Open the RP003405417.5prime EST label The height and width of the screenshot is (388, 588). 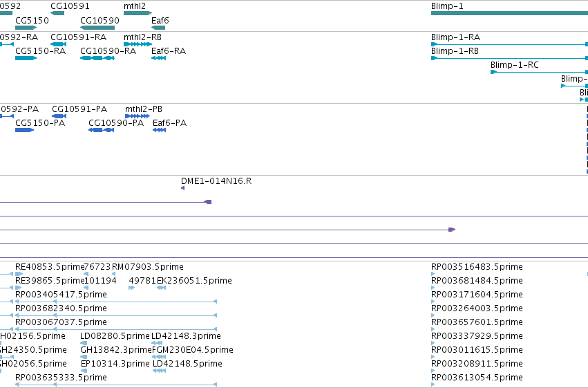pos(61,295)
